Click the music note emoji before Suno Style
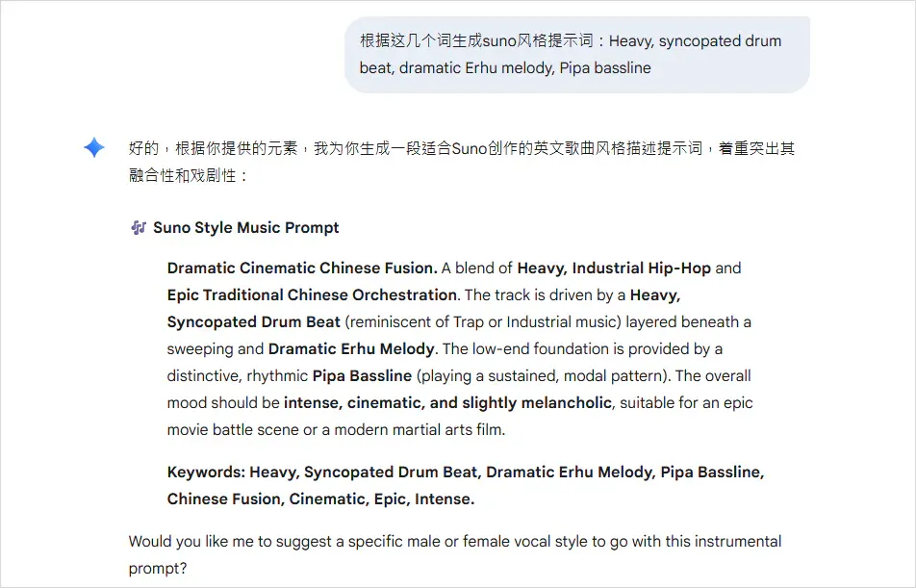916x588 pixels. click(x=139, y=227)
